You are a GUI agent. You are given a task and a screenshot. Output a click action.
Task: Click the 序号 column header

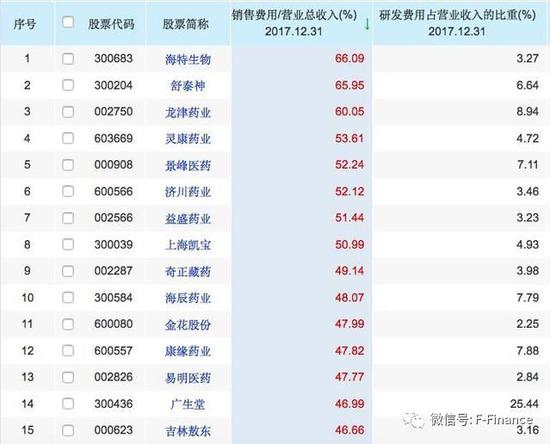25,24
